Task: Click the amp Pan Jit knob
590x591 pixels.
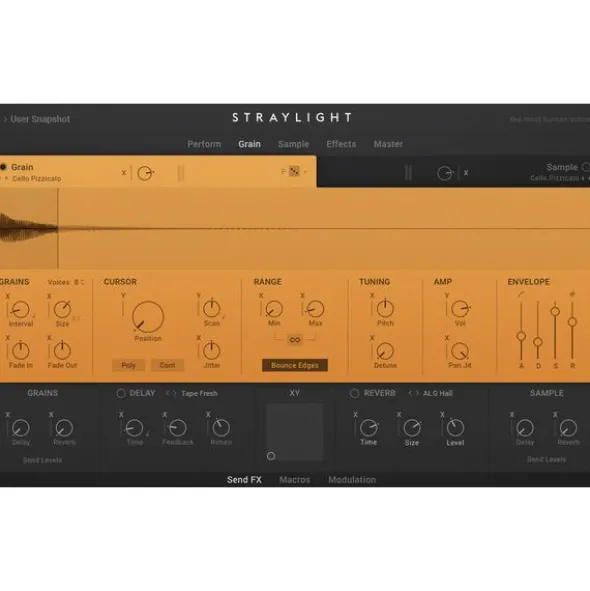Action: [x=460, y=351]
